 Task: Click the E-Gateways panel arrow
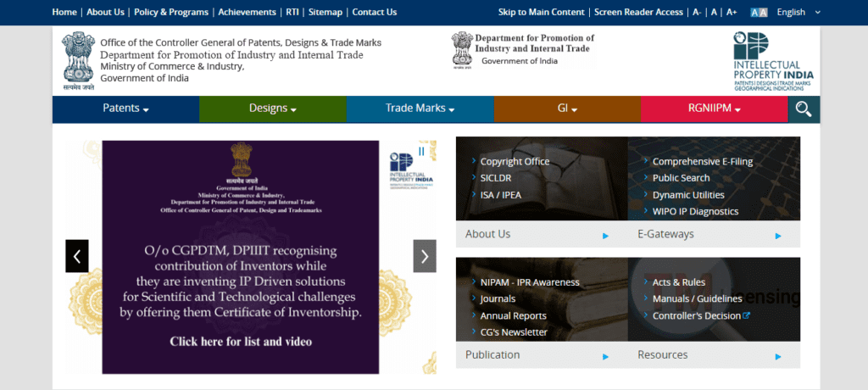(x=777, y=236)
